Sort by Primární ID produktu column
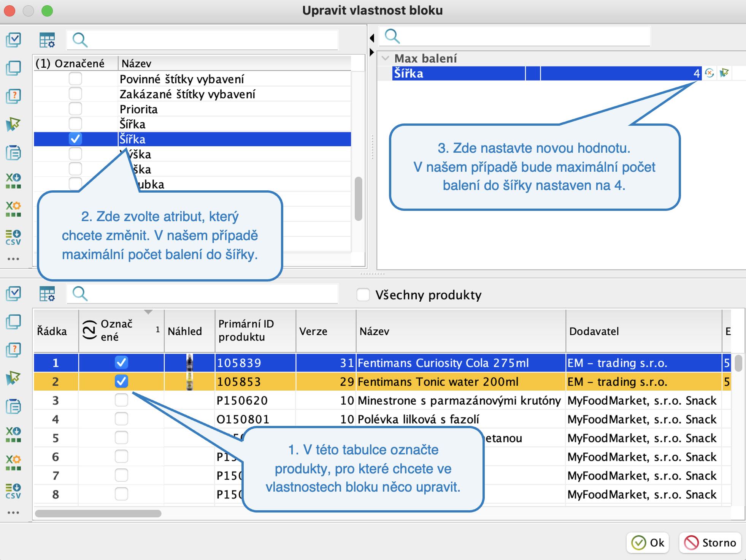This screenshot has width=746, height=560. (255, 331)
